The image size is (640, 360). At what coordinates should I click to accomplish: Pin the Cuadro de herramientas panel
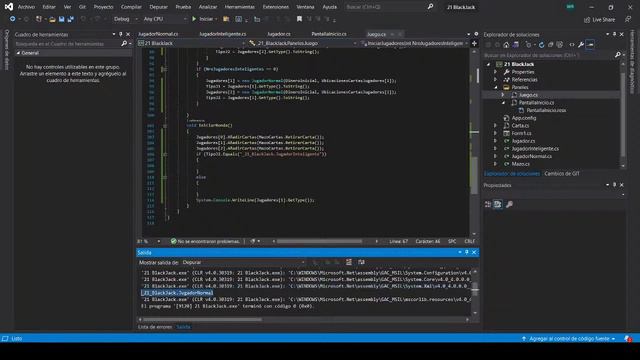coord(120,35)
